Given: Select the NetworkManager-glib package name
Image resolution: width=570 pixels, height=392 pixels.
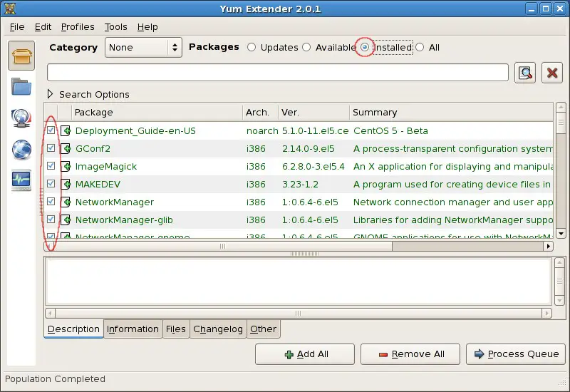Looking at the screenshot, I should coord(124,220).
